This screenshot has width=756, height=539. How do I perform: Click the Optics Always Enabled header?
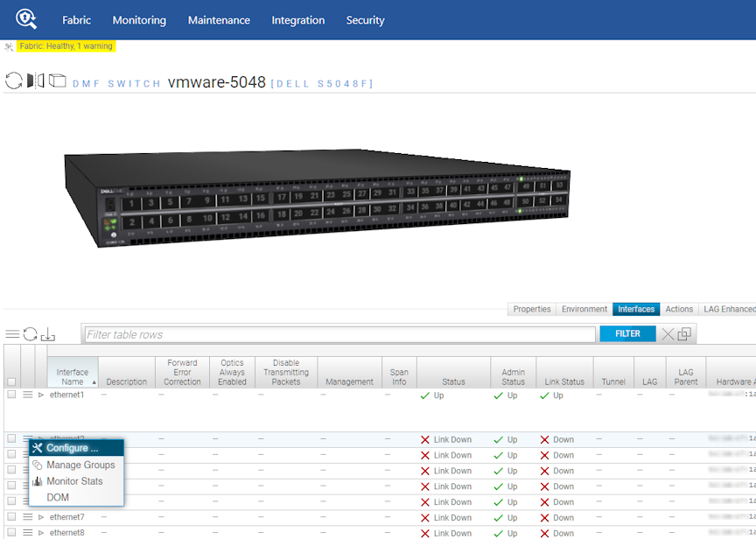coord(232,372)
